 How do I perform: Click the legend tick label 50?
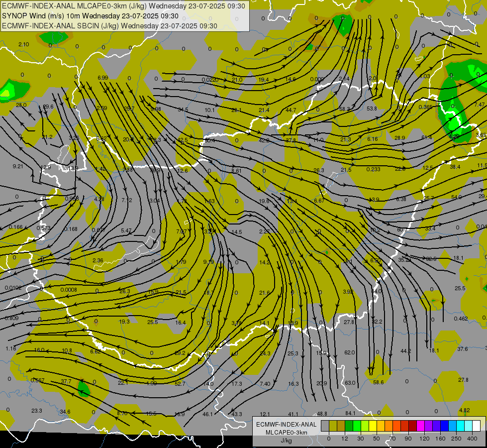(x=377, y=439)
